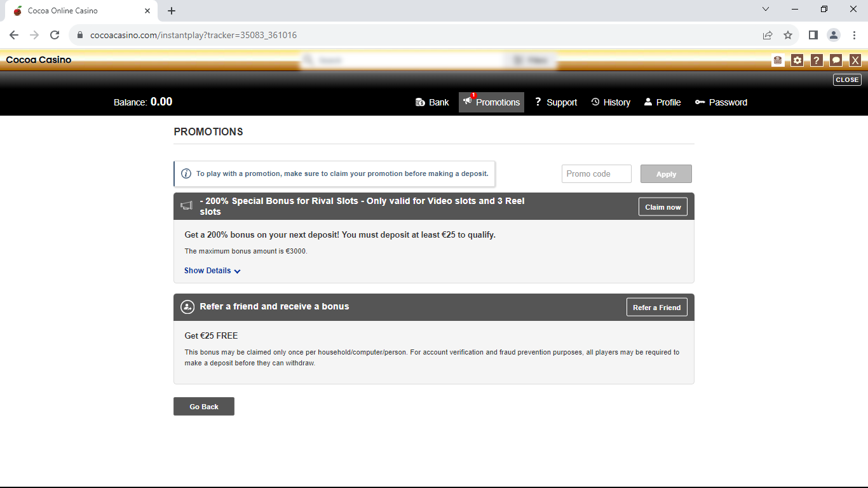The height and width of the screenshot is (488, 868).
Task: Click the question mark help icon
Action: tap(816, 60)
